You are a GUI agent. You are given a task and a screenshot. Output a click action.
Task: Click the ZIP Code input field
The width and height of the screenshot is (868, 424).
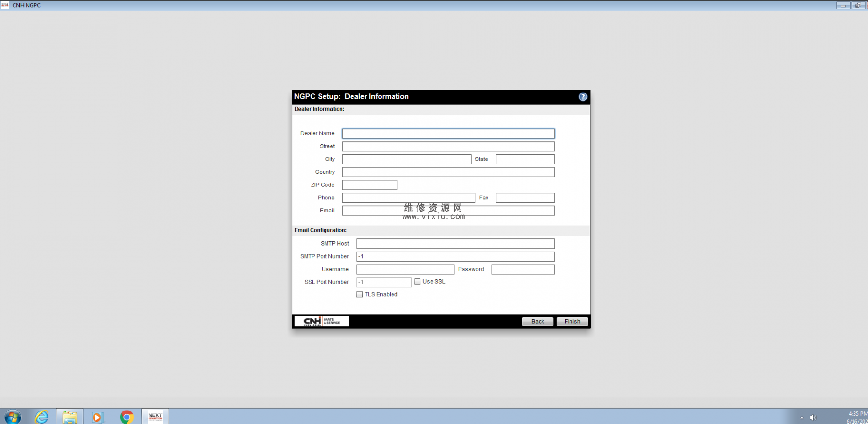tap(370, 185)
